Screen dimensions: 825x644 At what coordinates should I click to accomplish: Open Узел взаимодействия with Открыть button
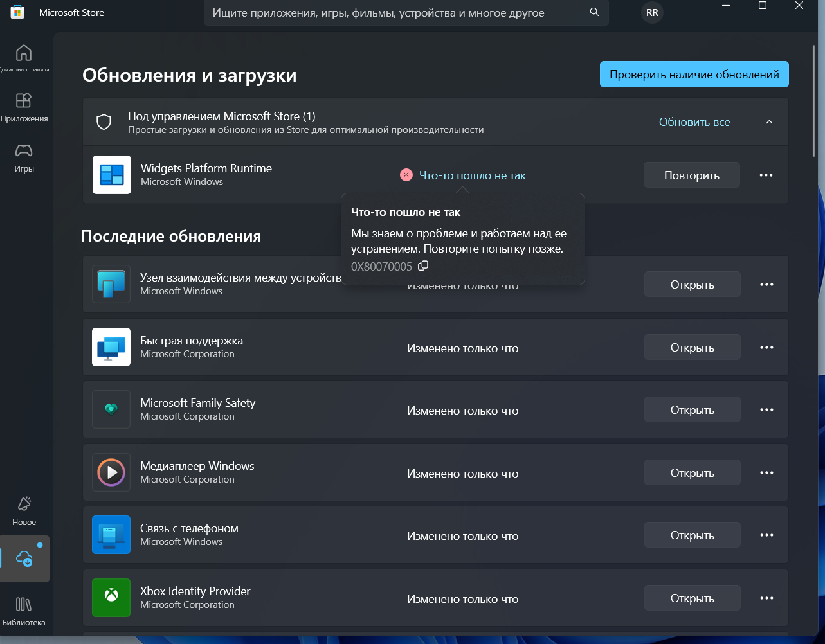point(693,284)
